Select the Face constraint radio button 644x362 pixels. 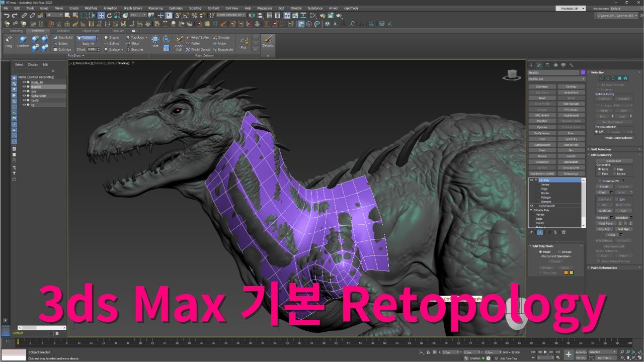pos(599,174)
